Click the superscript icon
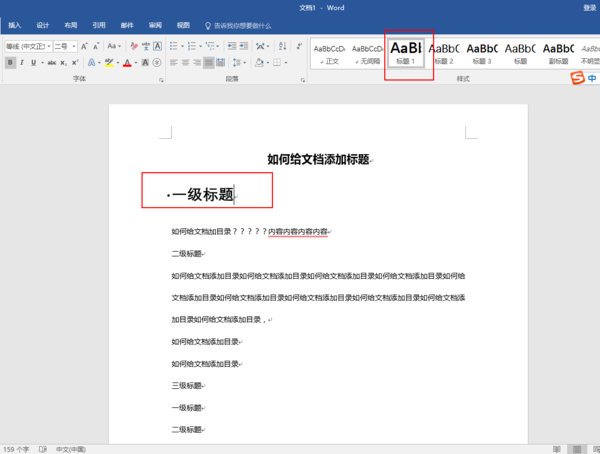Screen dimensions: 600x454 tap(75, 63)
